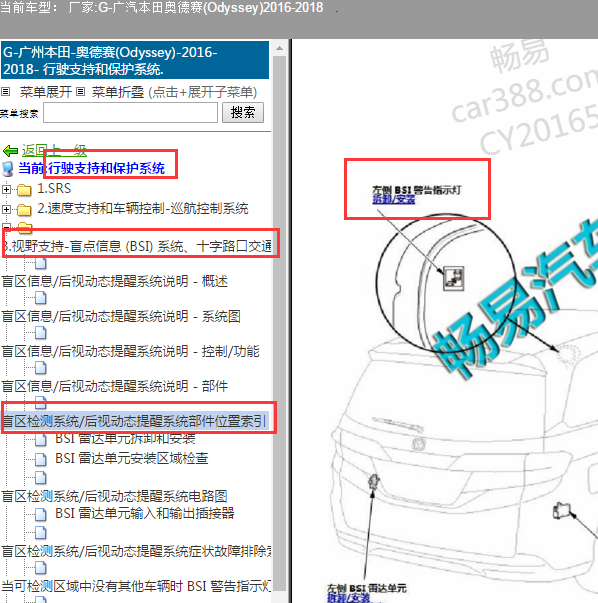Click document icon above 症状故障排除 entry
The width and height of the screenshot is (598, 603).
(x=41, y=533)
